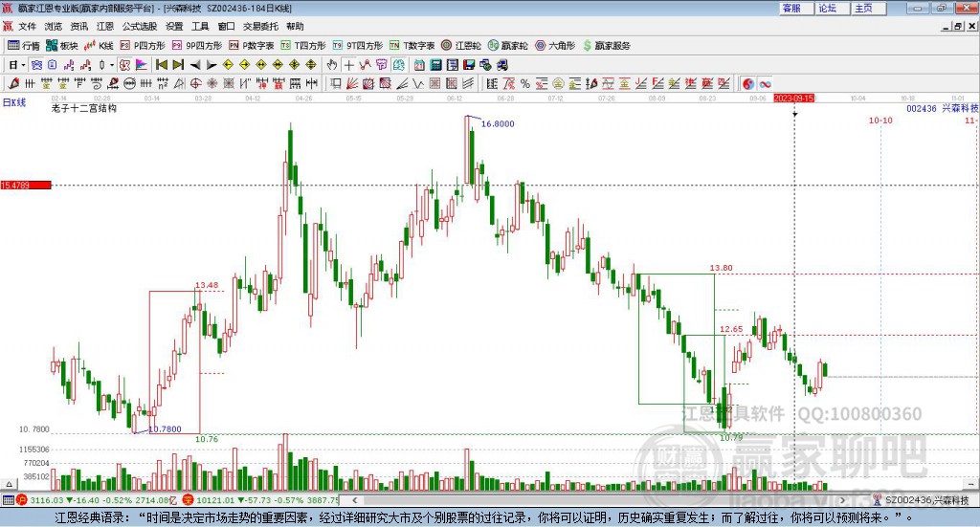
Task: Open the 工具 menu
Action: pyautogui.click(x=200, y=26)
